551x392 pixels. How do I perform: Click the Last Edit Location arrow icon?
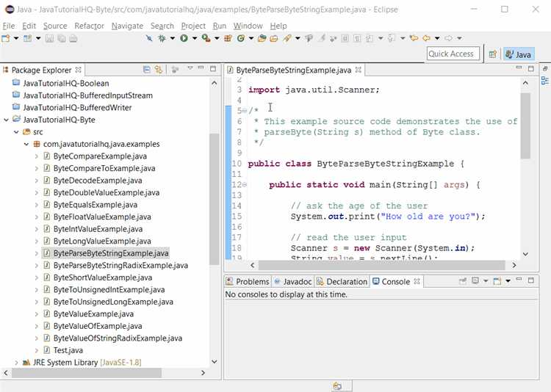coord(414,38)
